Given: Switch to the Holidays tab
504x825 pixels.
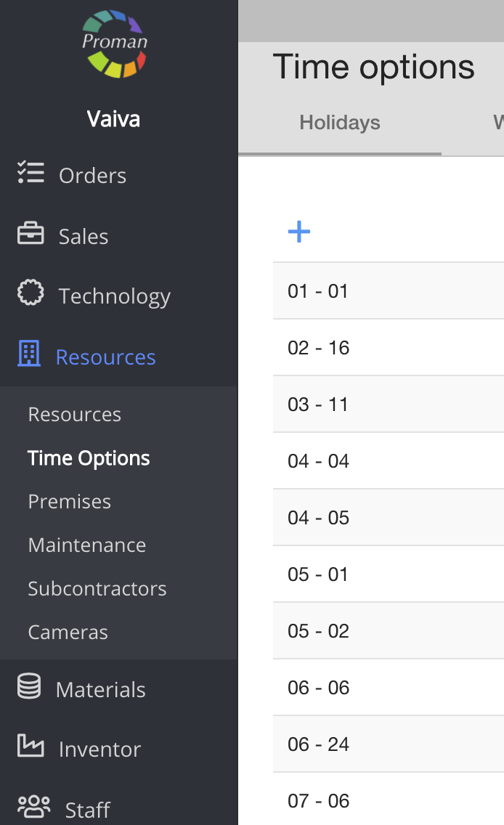Looking at the screenshot, I should (x=340, y=123).
